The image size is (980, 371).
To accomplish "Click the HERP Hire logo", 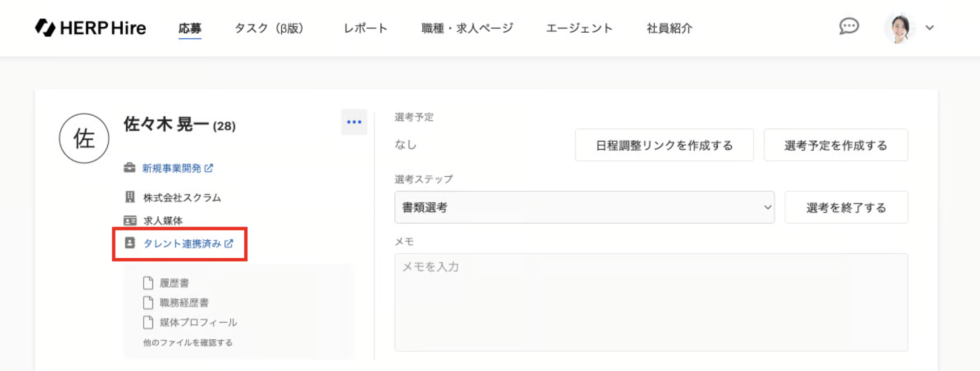I will coord(90,28).
